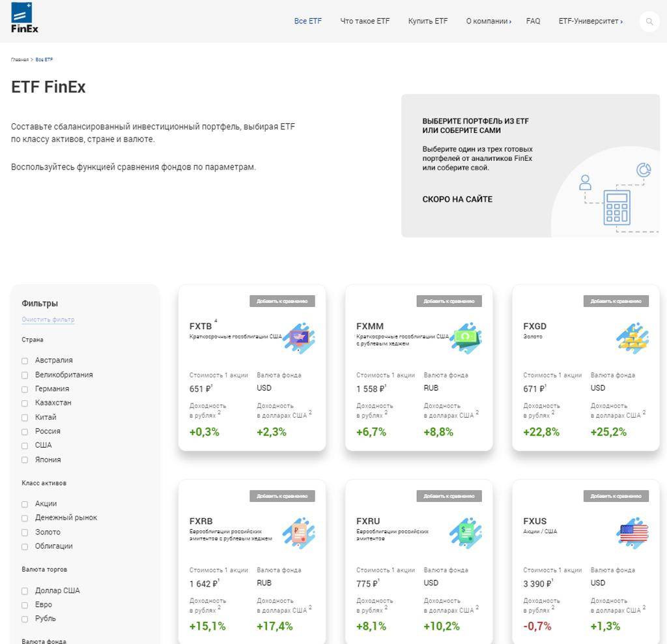Expand the О компании menu
This screenshot has height=644, width=667.
point(489,22)
